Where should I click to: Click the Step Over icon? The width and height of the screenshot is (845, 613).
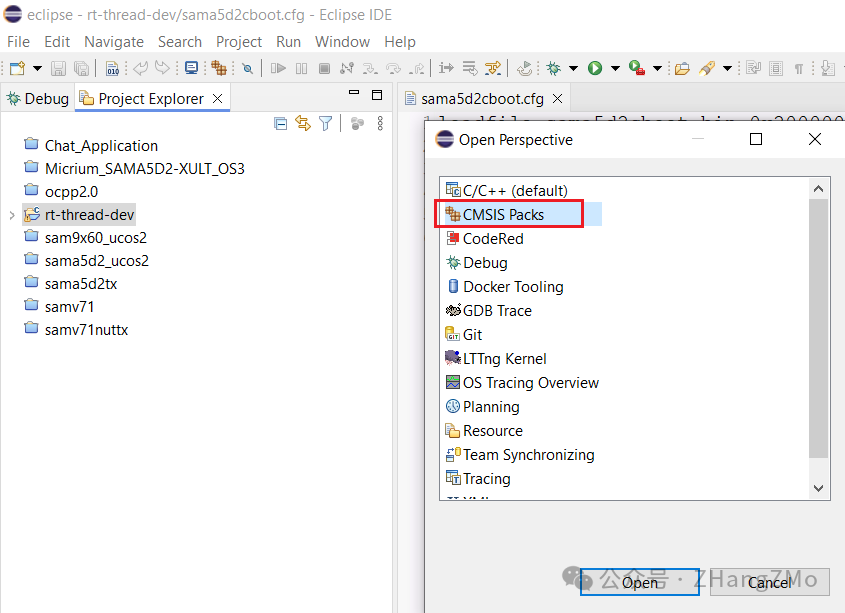(x=393, y=68)
